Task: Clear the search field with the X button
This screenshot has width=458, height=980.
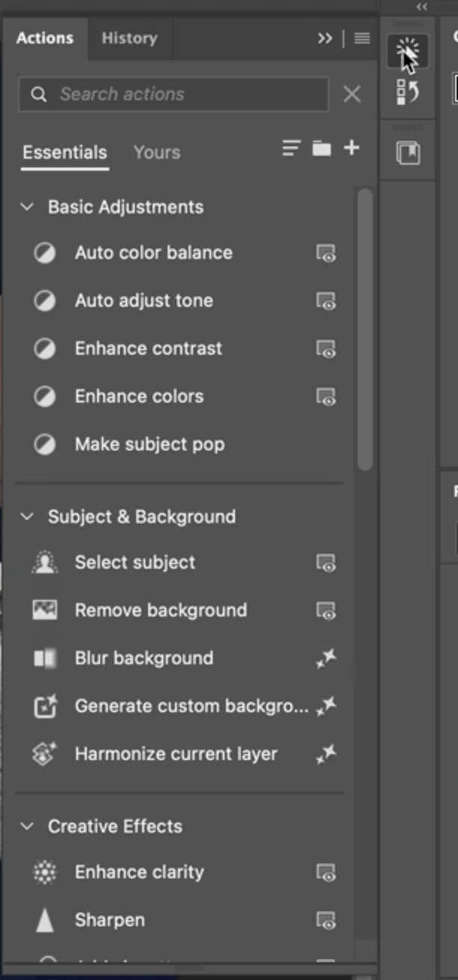Action: coord(352,94)
